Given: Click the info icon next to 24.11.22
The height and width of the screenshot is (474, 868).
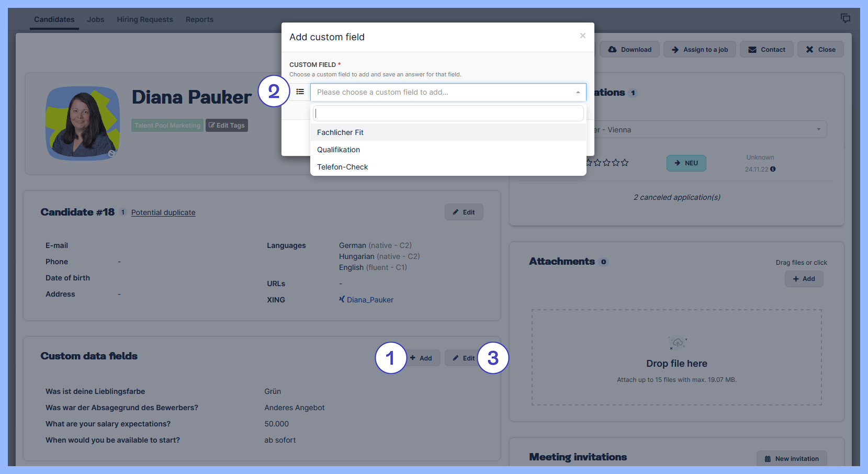Looking at the screenshot, I should (773, 169).
